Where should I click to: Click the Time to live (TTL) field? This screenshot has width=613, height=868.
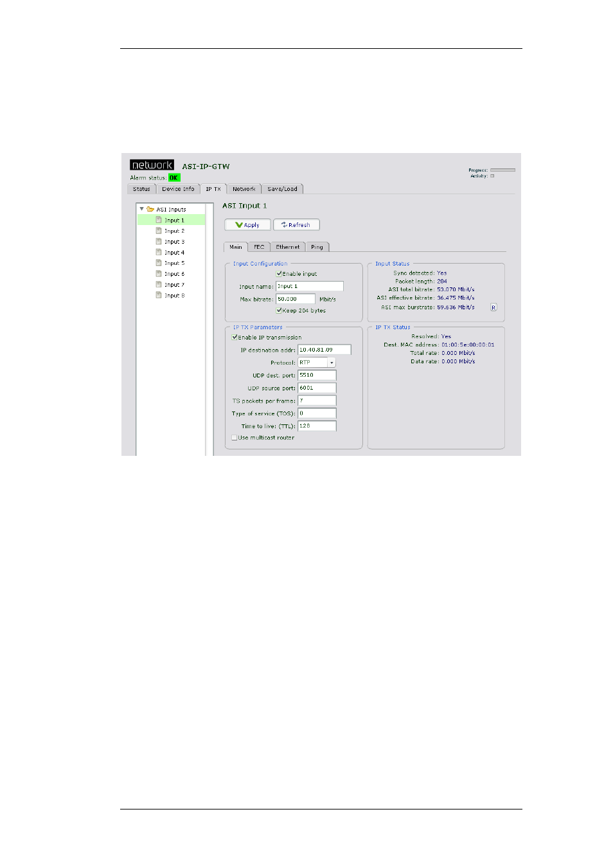pos(317,426)
